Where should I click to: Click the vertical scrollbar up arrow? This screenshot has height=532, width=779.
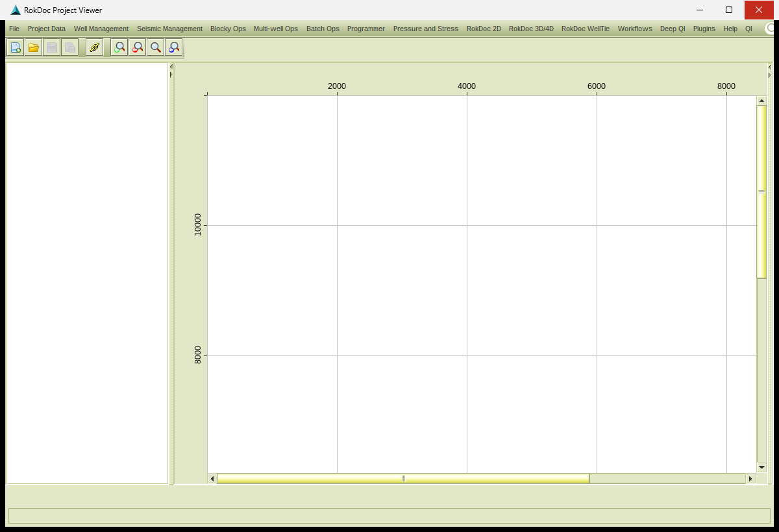coord(762,101)
